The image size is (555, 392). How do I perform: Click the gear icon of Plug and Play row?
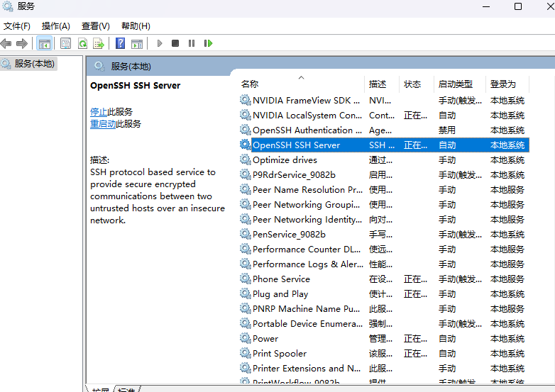click(245, 293)
